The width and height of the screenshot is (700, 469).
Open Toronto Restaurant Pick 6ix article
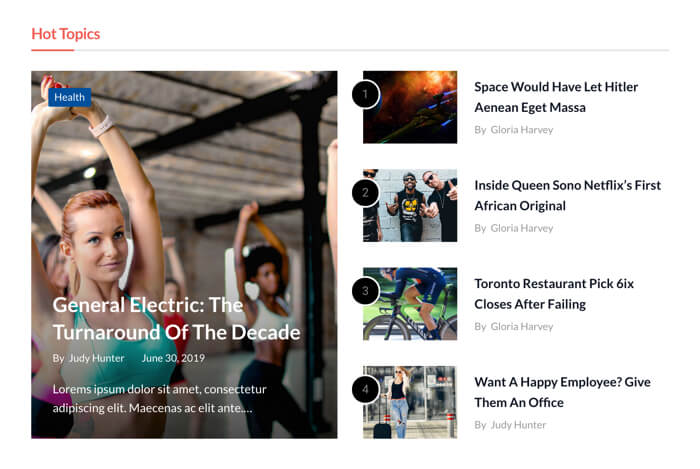554,294
